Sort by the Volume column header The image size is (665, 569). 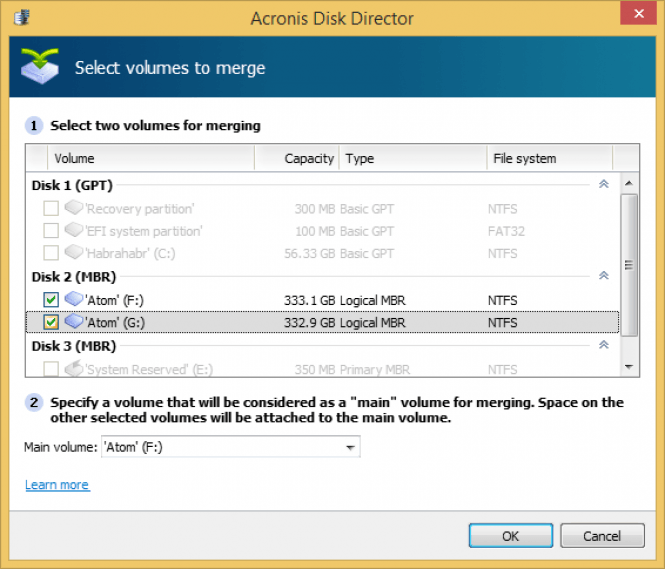(x=151, y=159)
